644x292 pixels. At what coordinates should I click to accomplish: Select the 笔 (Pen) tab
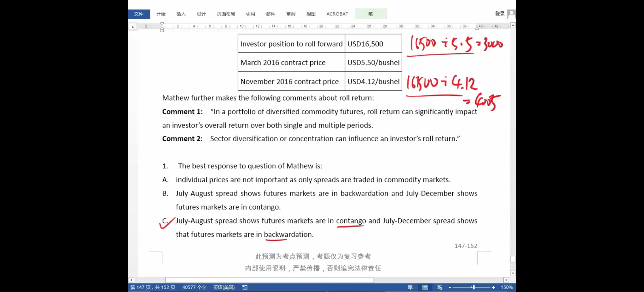point(371,14)
